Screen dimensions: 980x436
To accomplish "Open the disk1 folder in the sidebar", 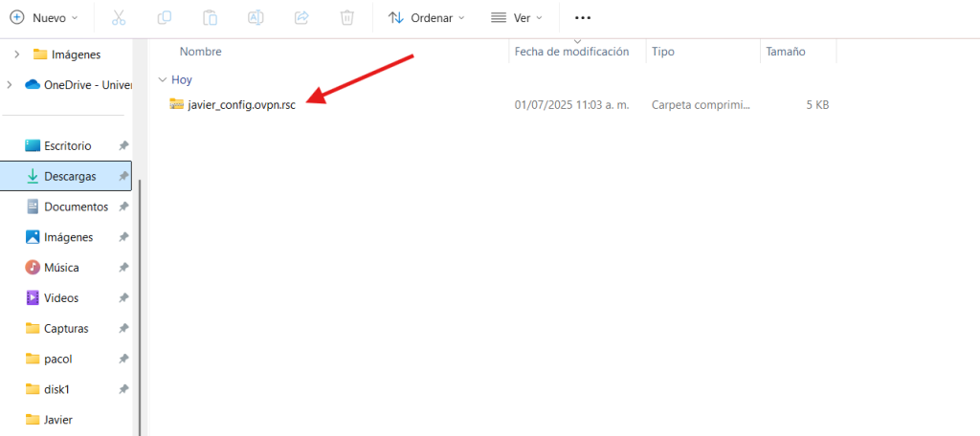I will (48, 389).
